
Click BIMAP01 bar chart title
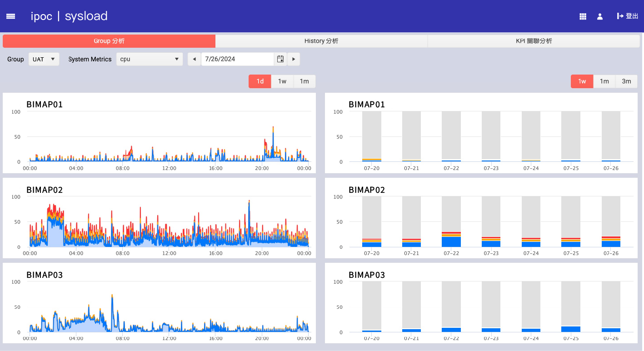point(367,105)
